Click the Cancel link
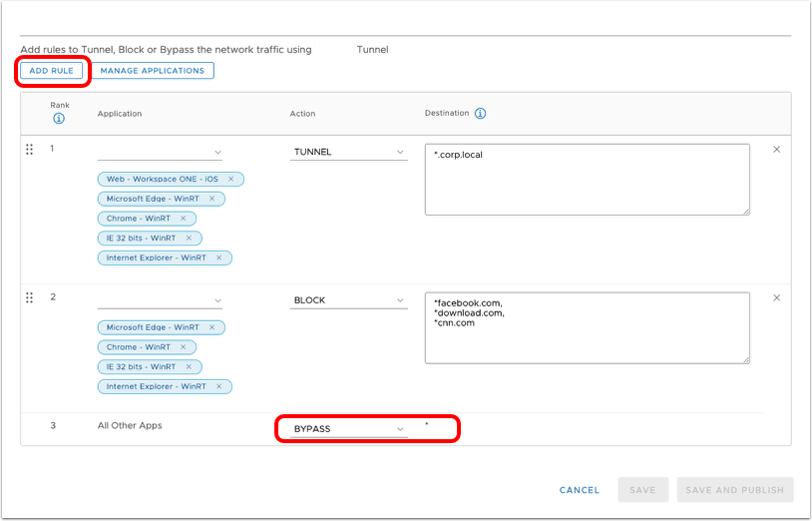Image resolution: width=812 pixels, height=521 pixels. coord(579,490)
